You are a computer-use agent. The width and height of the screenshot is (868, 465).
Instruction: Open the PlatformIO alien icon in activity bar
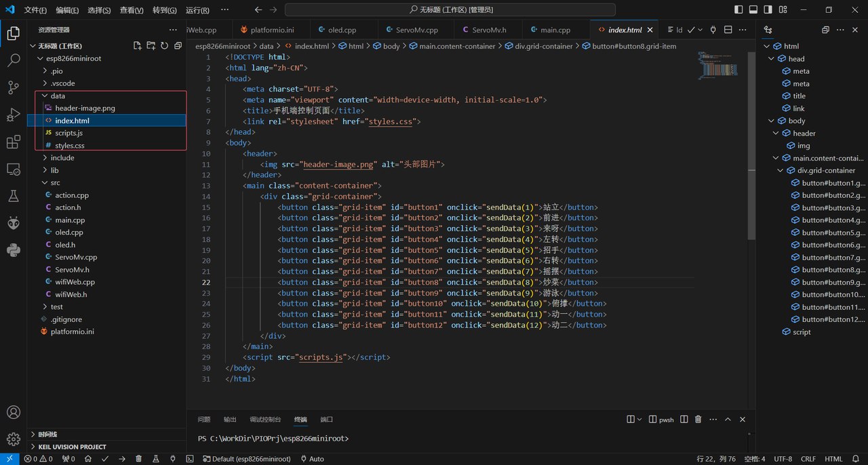coord(13,223)
